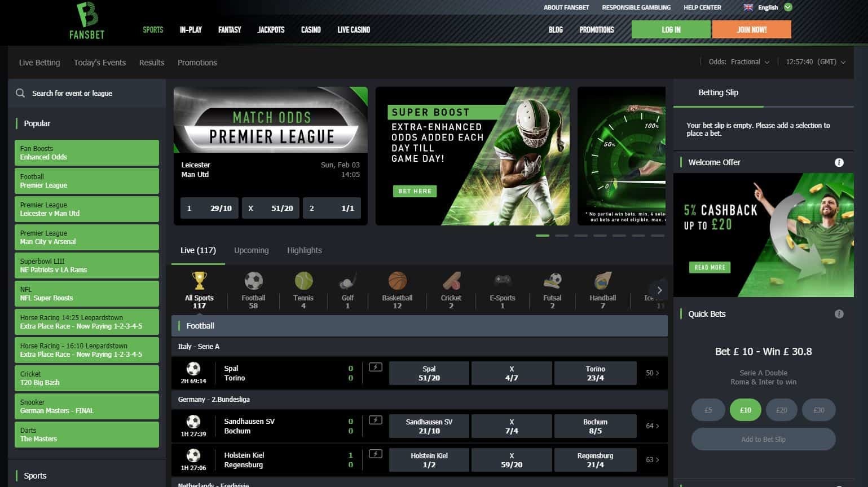Expand 63 more markets for Holstein Kiel match
Viewport: 868px width, 487px height.
653,460
